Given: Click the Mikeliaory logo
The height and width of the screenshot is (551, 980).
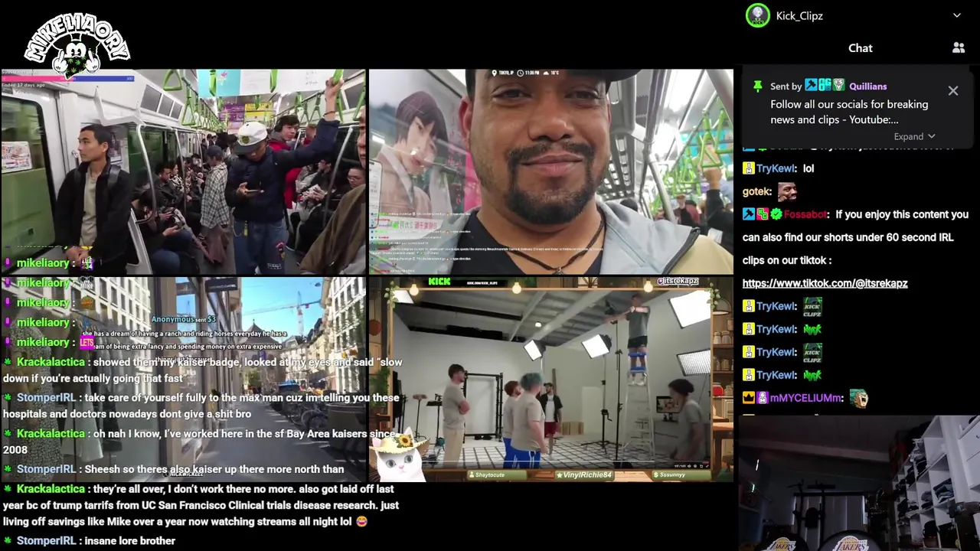Looking at the screenshot, I should [77, 46].
